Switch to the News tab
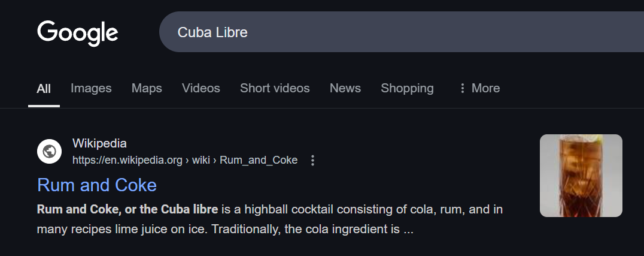The image size is (644, 256). point(345,88)
